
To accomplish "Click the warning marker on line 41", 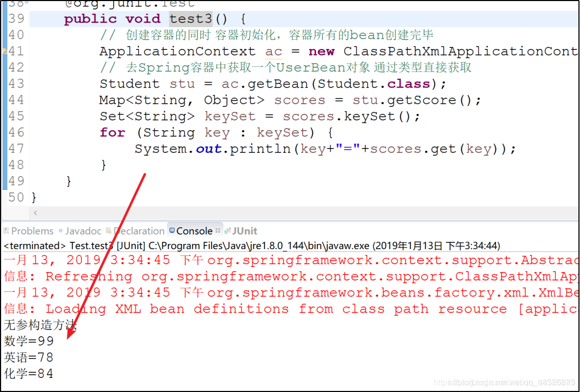I will [5, 51].
